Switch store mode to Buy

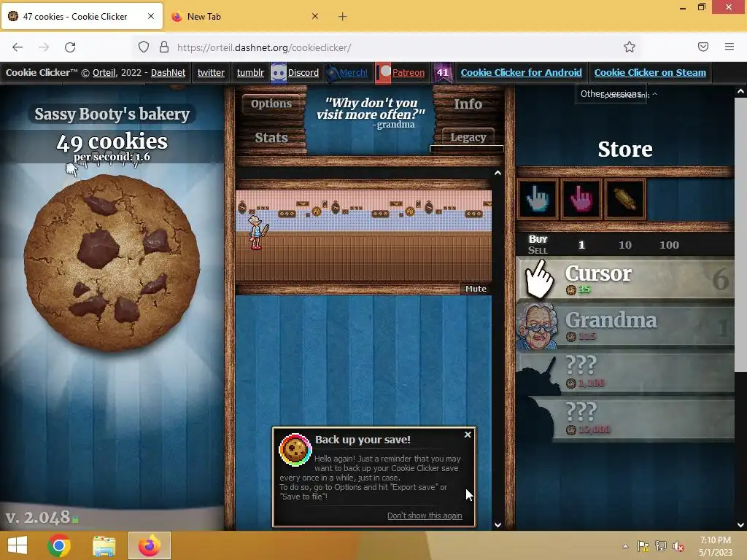(x=538, y=239)
